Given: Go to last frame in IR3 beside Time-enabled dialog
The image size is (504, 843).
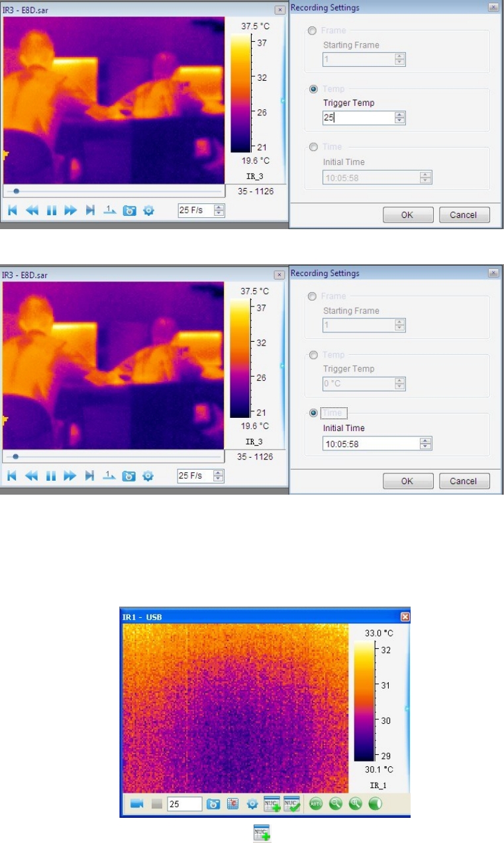Looking at the screenshot, I should click(90, 475).
